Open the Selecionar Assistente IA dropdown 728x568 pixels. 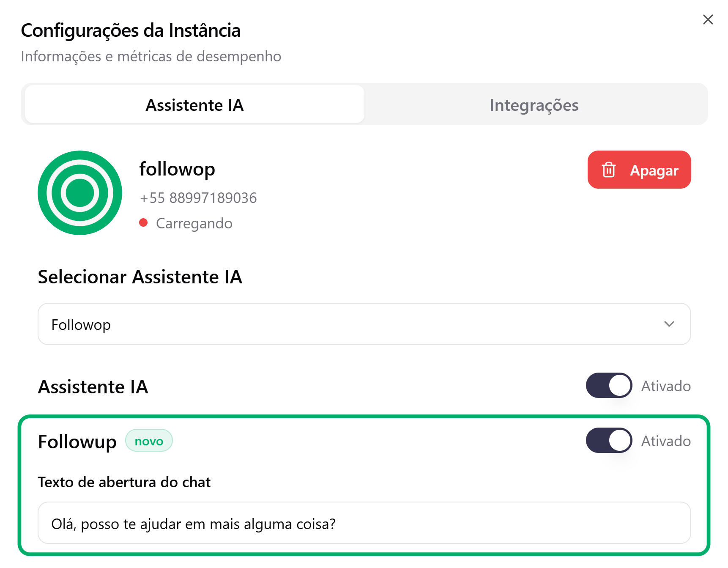coord(364,324)
